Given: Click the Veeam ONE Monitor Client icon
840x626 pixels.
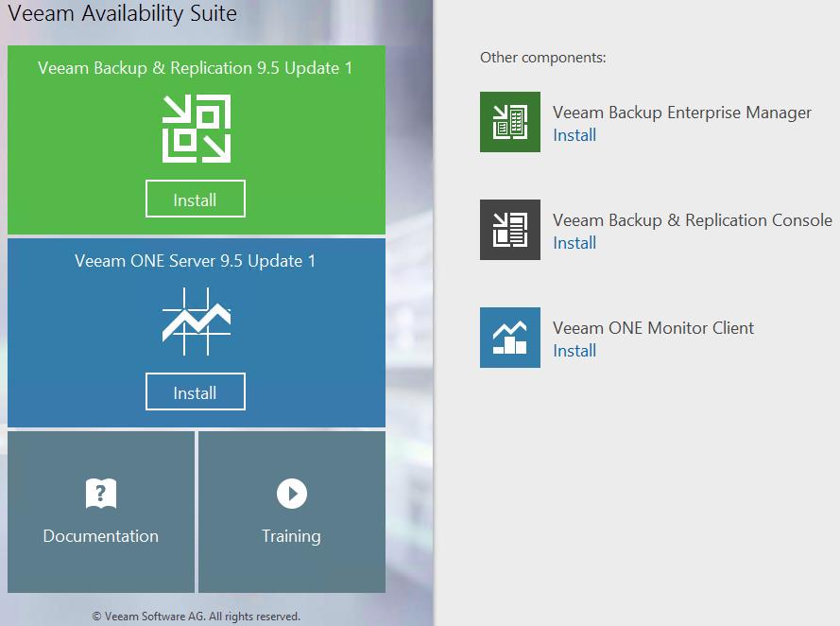Looking at the screenshot, I should tap(510, 338).
